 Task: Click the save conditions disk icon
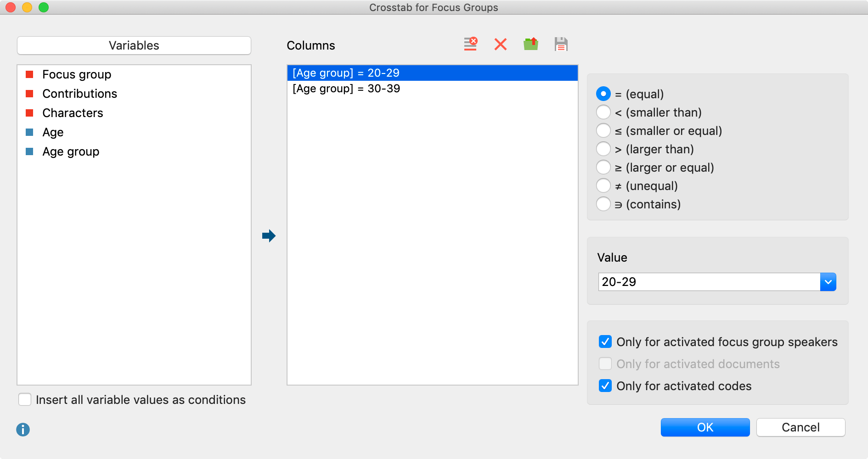pos(561,44)
